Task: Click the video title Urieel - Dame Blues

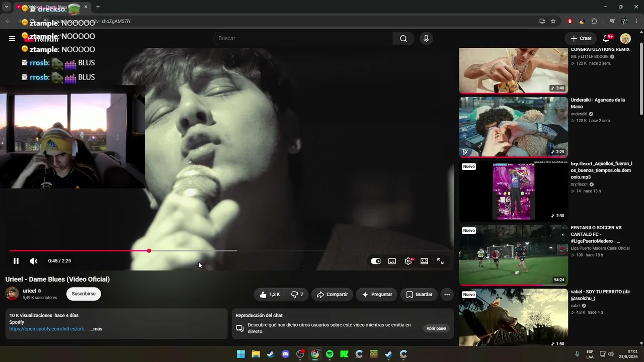Action: pos(57,279)
